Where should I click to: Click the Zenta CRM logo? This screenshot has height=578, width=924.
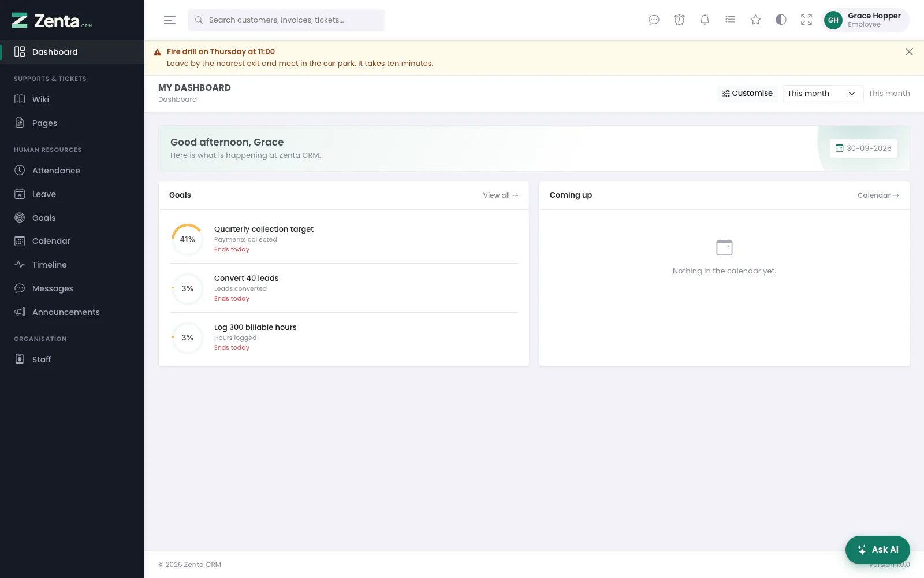tap(52, 21)
